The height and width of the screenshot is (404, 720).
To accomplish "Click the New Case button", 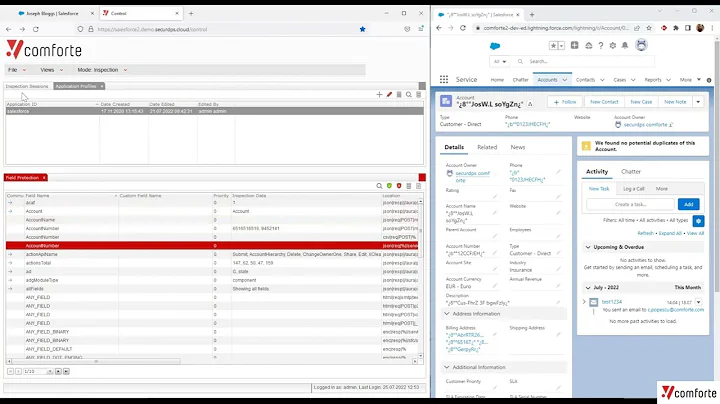I will [641, 102].
